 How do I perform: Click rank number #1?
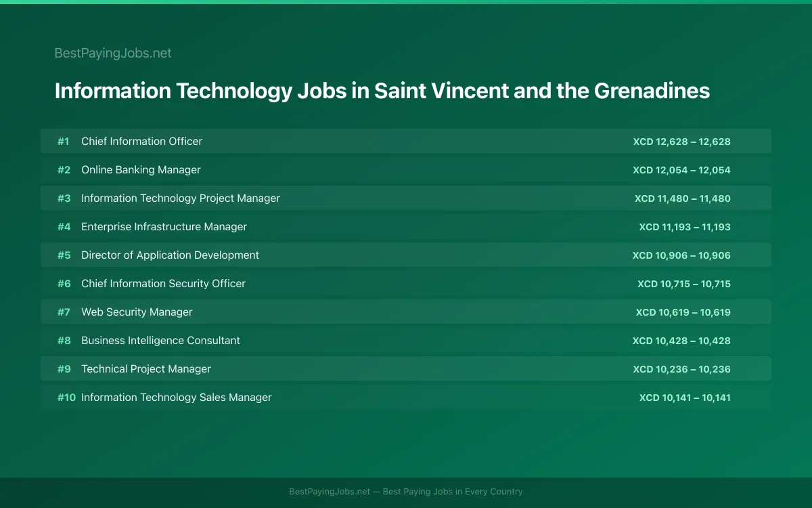tap(64, 142)
